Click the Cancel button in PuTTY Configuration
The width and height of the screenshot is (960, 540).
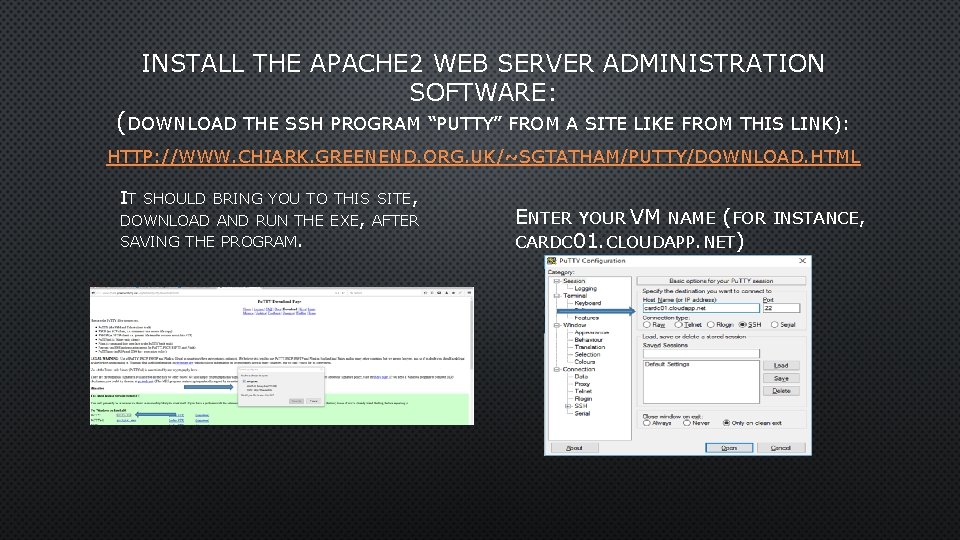pos(781,448)
